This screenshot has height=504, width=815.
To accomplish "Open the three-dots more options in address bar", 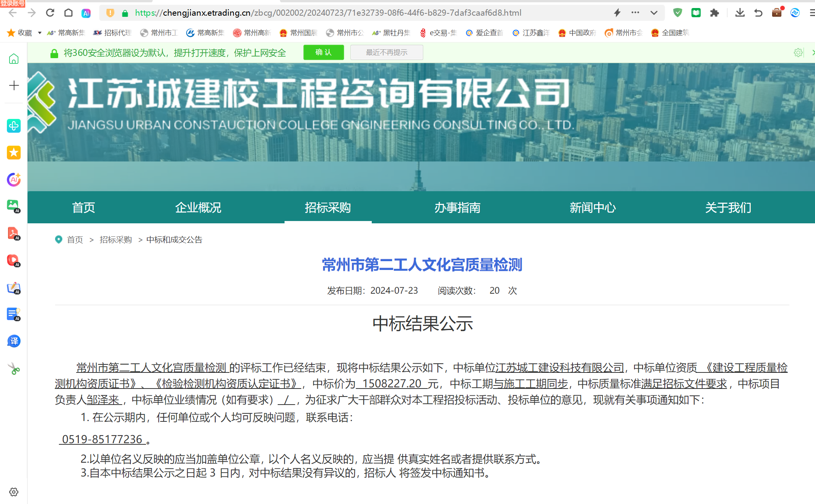I will [x=635, y=13].
